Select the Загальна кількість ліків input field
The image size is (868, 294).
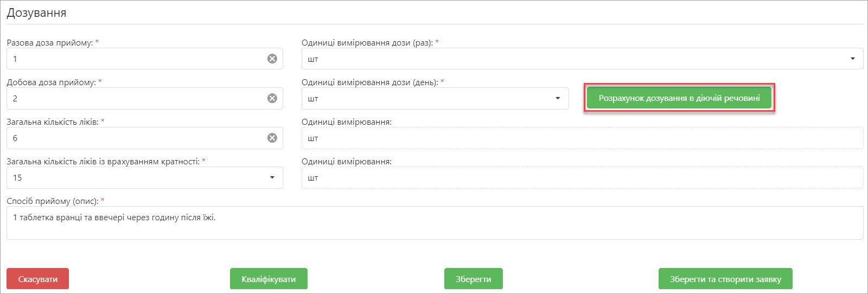136,138
